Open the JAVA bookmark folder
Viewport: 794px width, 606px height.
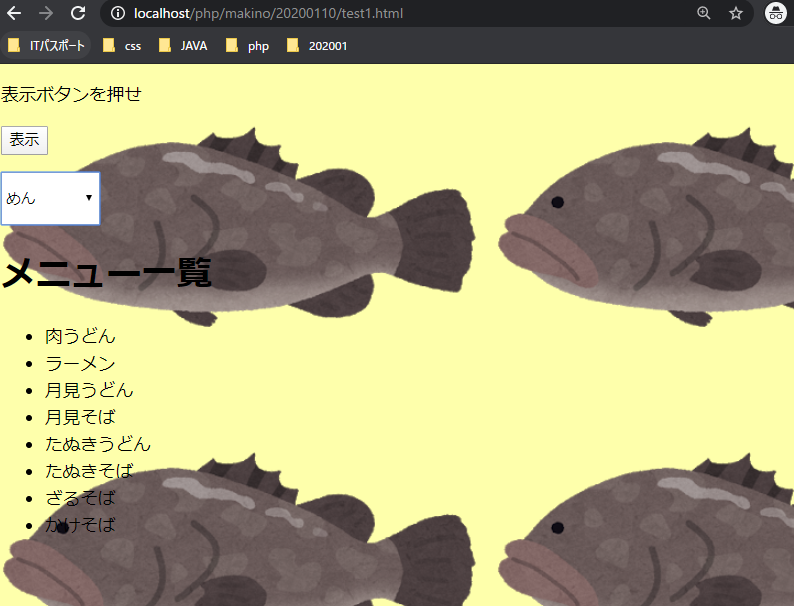click(183, 46)
